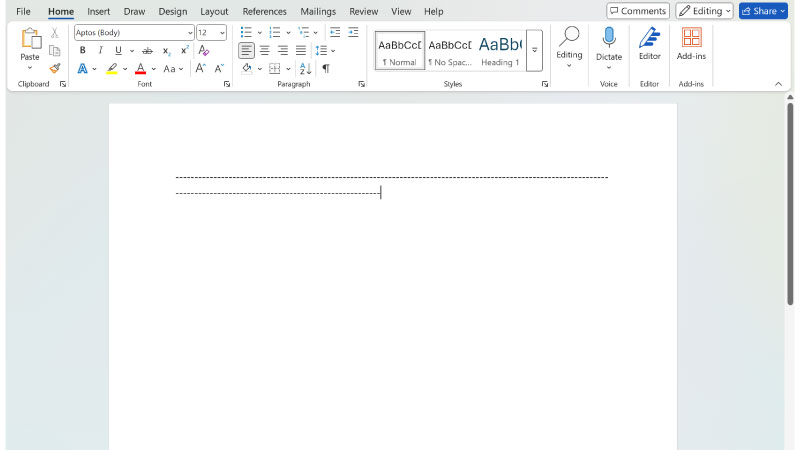
Task: Toggle Show/Hide paragraph marks
Action: pyautogui.click(x=326, y=68)
